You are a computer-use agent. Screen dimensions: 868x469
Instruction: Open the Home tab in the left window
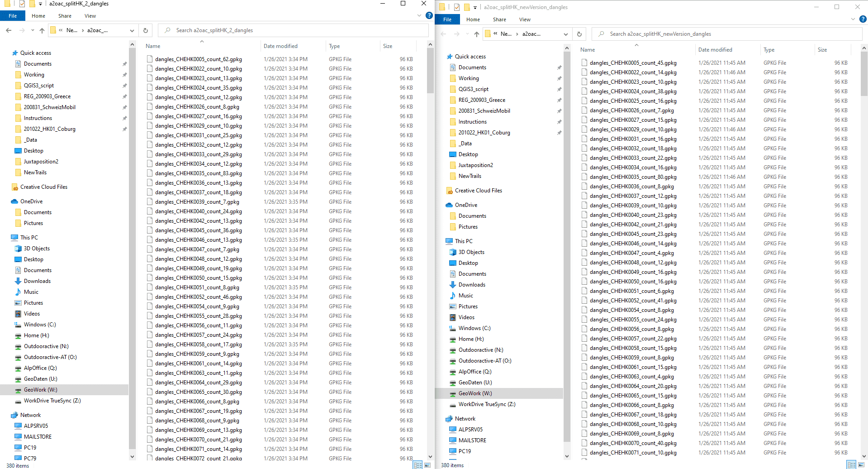[x=38, y=16]
